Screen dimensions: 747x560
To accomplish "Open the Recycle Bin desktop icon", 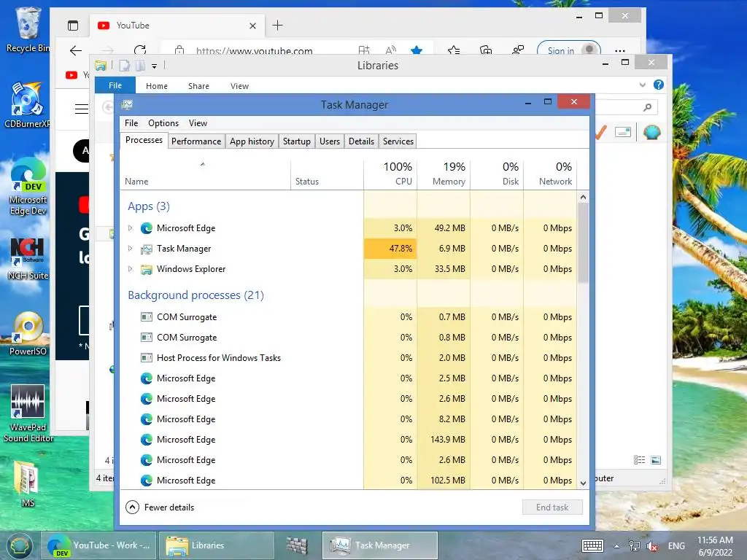I will 28,29.
